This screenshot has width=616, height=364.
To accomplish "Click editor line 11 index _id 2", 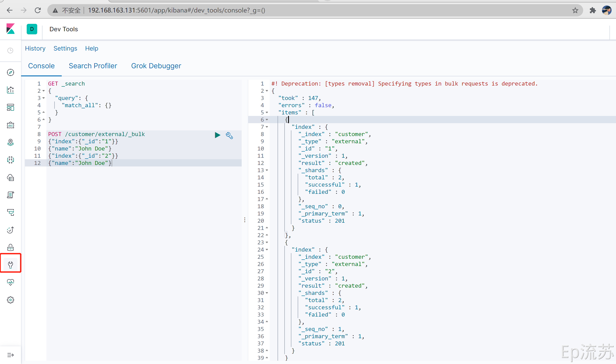I will [x=83, y=156].
